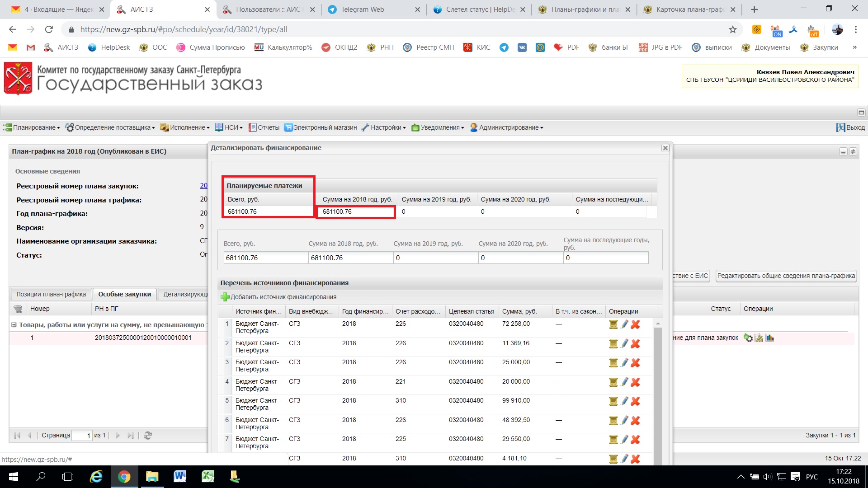
Task: Edit funding source row 3 pencil icon
Action: [624, 363]
